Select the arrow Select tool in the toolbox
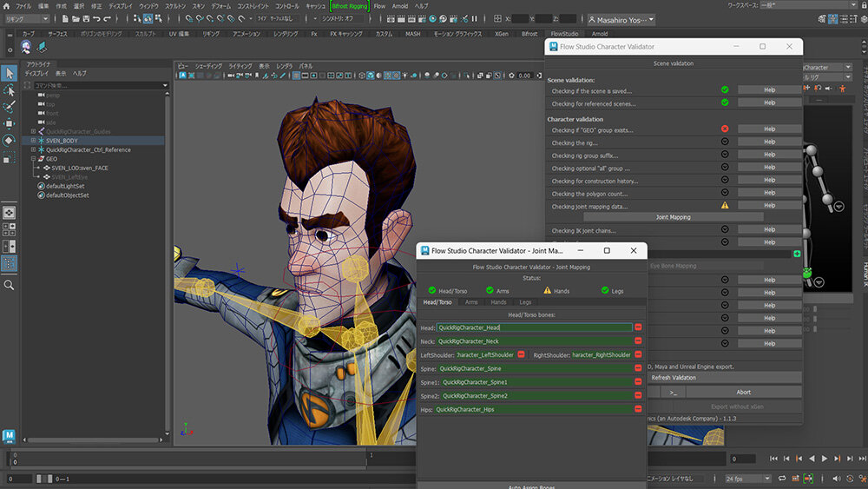This screenshot has width=868, height=489. click(9, 73)
